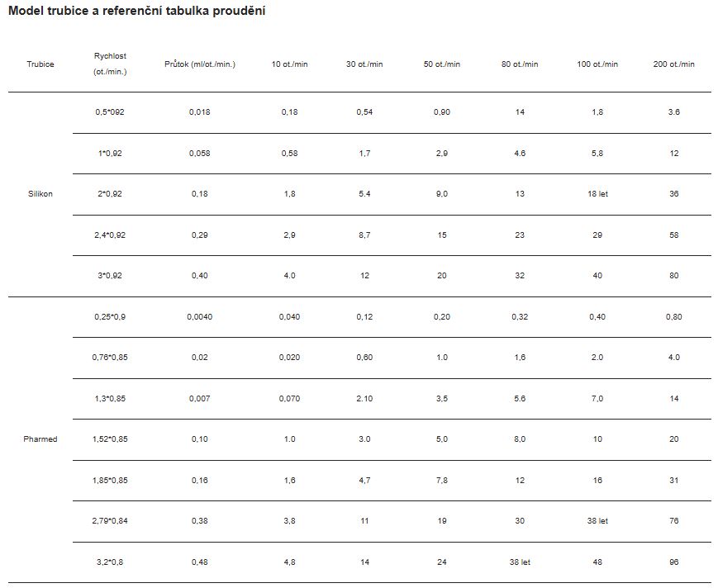Viewport: 718px width, 588px height.
Task: Click the '96' value in last row
Action: pyautogui.click(x=673, y=562)
